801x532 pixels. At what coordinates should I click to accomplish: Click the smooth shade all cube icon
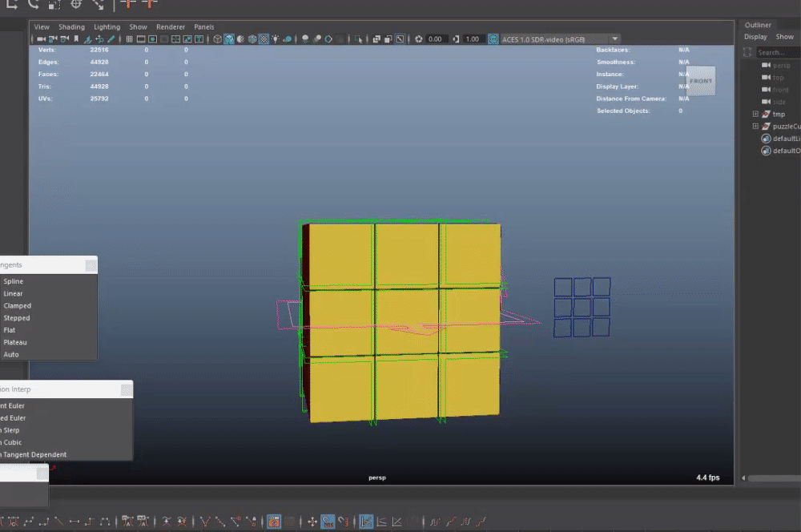coord(229,38)
